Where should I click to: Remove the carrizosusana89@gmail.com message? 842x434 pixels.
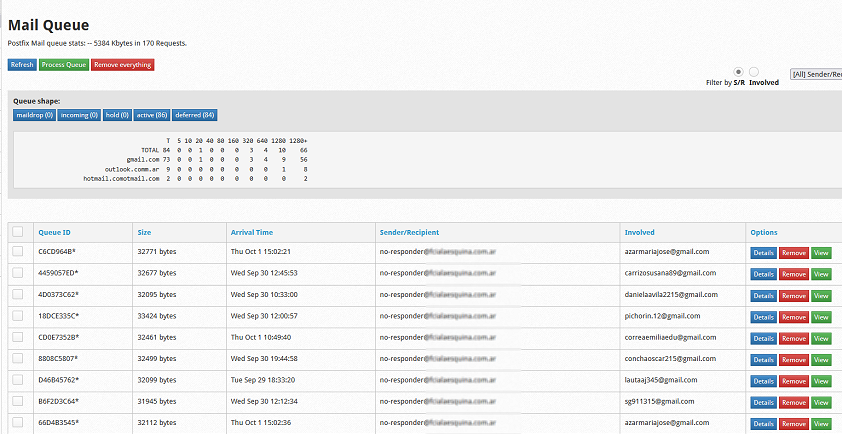pyautogui.click(x=794, y=274)
